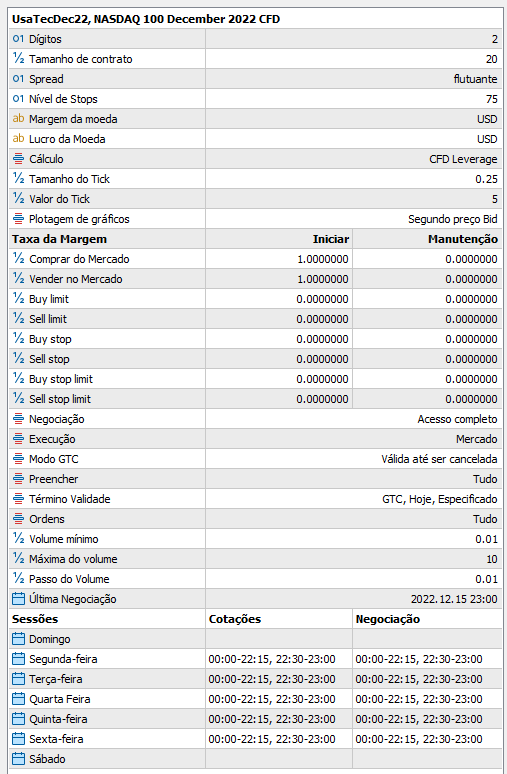Screen dimensions: 507x774
Task: Click the fraction icon next to Tamanho de contrato
Action: click(x=18, y=59)
